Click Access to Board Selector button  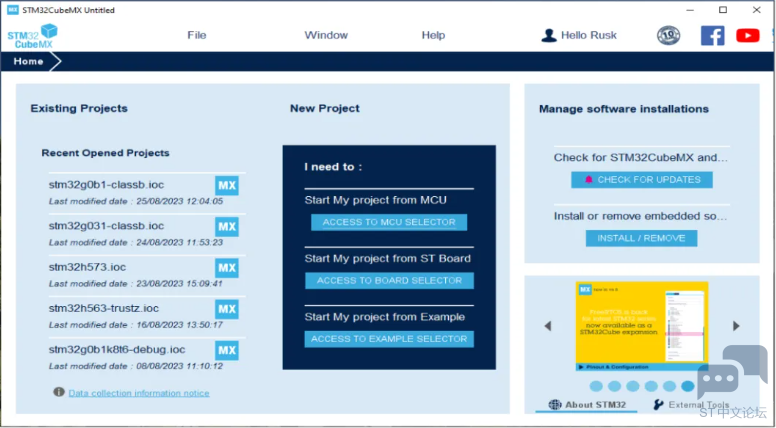[x=389, y=281]
